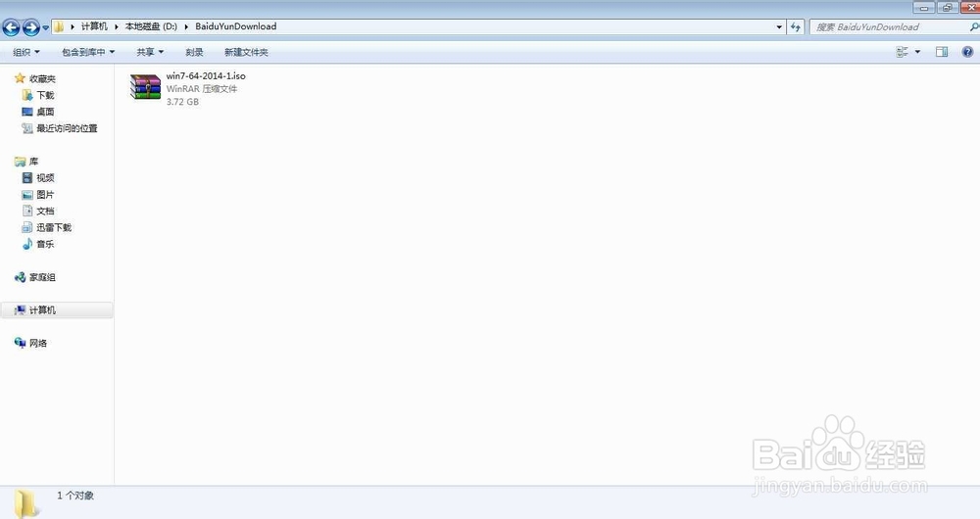The image size is (980, 519).
Task: Open the 文档 library
Action: 45,212
